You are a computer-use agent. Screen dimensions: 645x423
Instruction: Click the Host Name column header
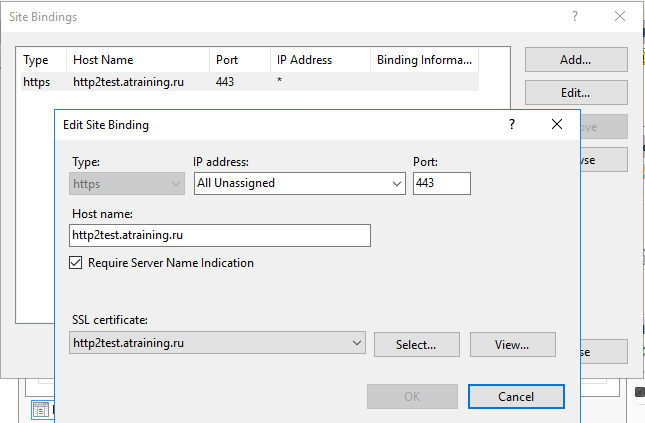(x=138, y=60)
